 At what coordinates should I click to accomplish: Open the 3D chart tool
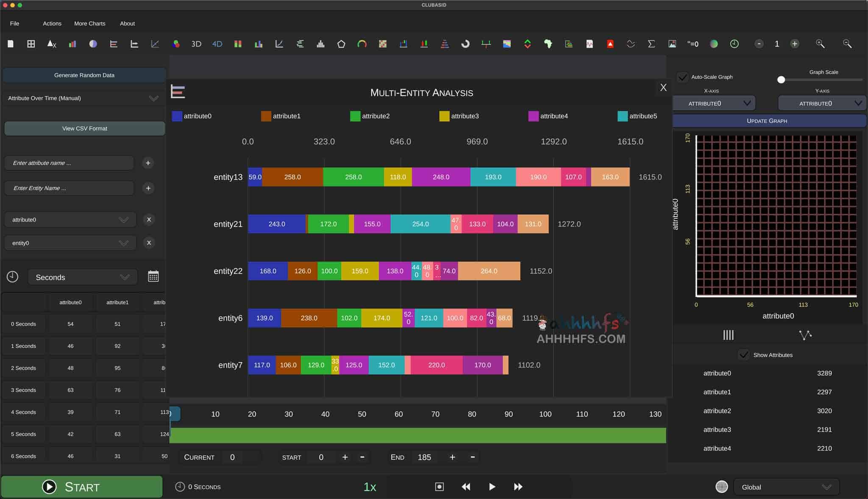coord(196,44)
